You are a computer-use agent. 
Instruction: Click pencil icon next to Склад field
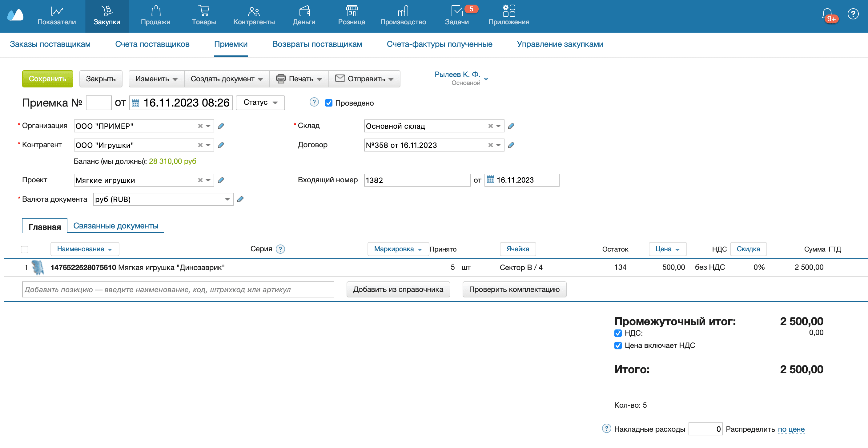(511, 126)
